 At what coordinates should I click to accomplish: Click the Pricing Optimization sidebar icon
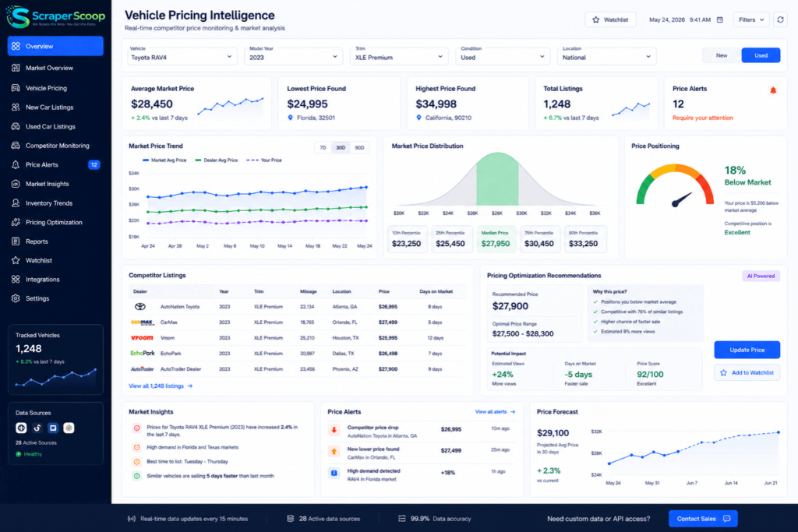pos(16,222)
